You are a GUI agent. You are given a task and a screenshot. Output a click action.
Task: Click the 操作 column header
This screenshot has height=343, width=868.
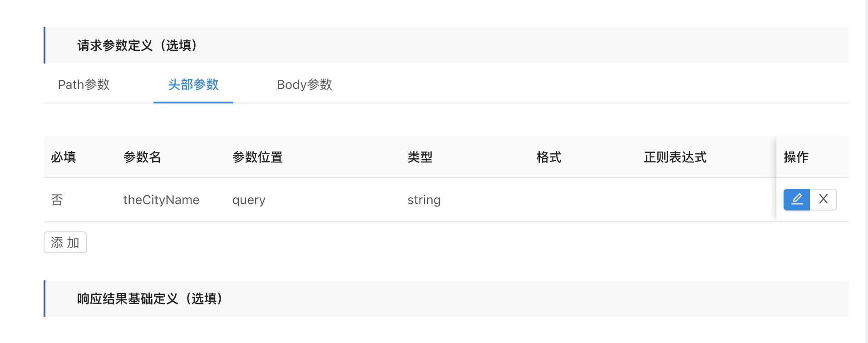(796, 157)
